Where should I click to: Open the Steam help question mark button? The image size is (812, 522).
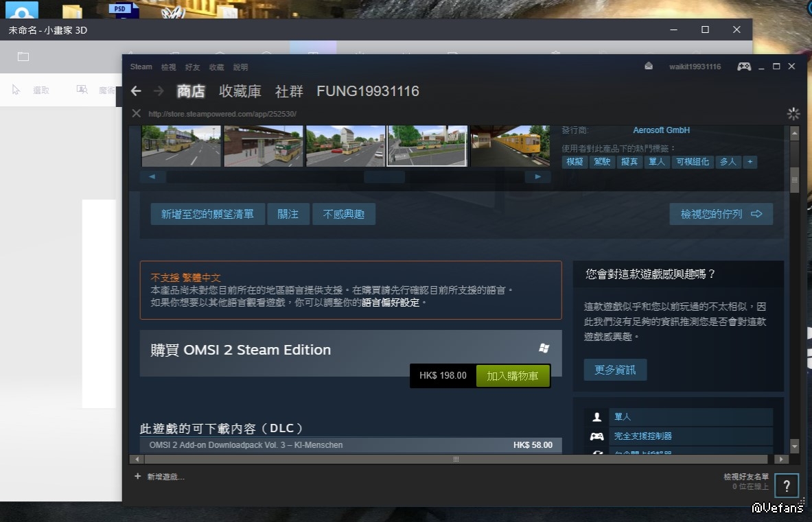[787, 486]
